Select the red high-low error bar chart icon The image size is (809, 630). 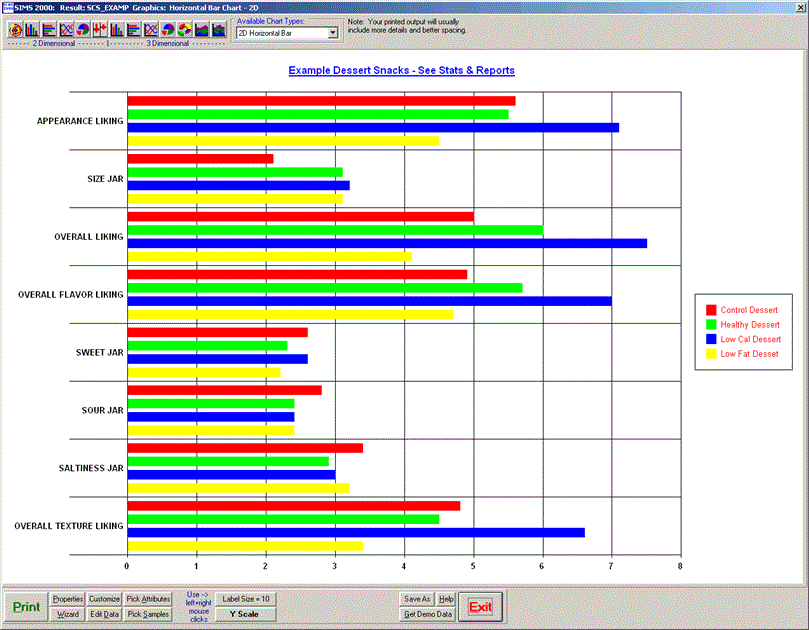(100, 30)
